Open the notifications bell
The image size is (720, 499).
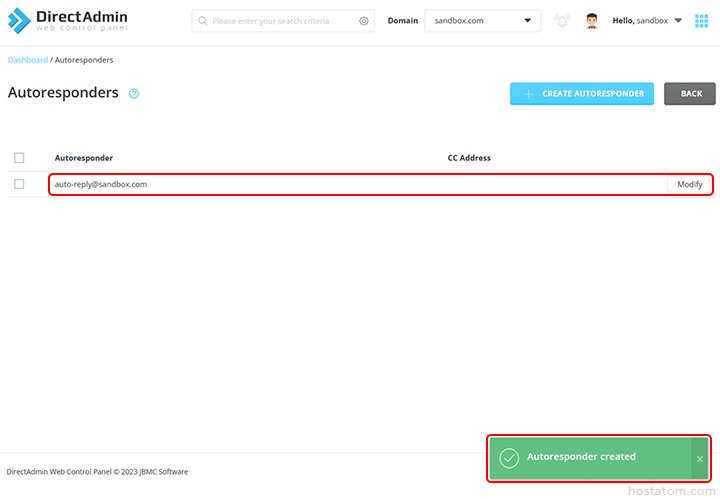tap(562, 21)
